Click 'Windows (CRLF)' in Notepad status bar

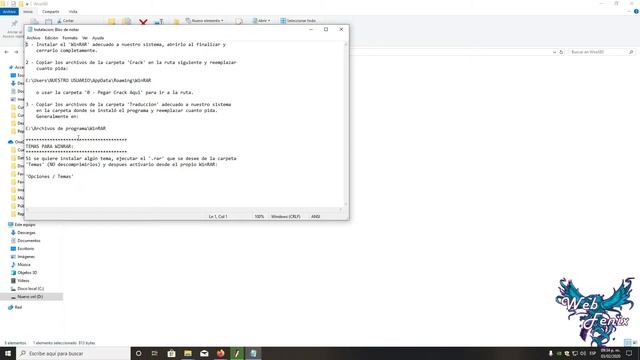coord(286,217)
